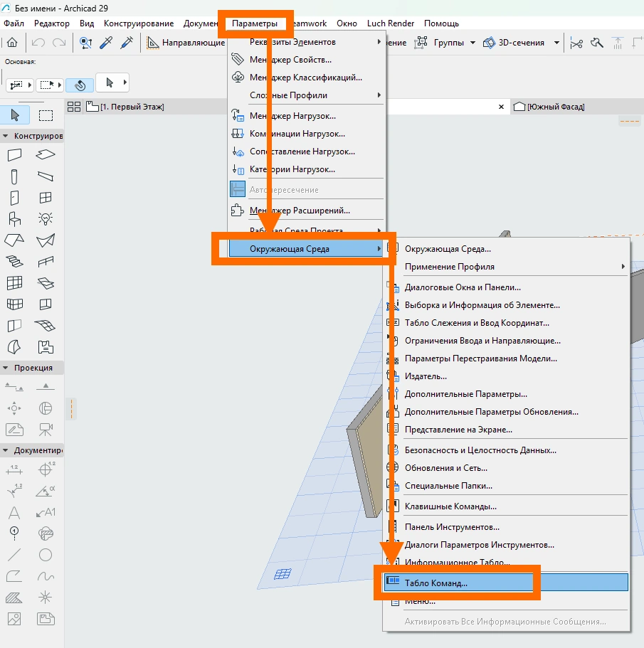
Task: Click the Undo arrow
Action: [38, 42]
